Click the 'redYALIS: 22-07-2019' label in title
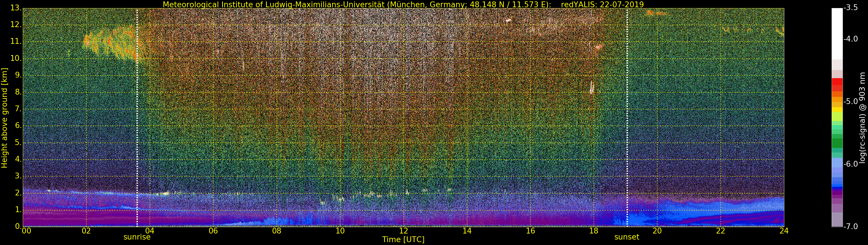This screenshot has width=868, height=245. coord(602,4)
